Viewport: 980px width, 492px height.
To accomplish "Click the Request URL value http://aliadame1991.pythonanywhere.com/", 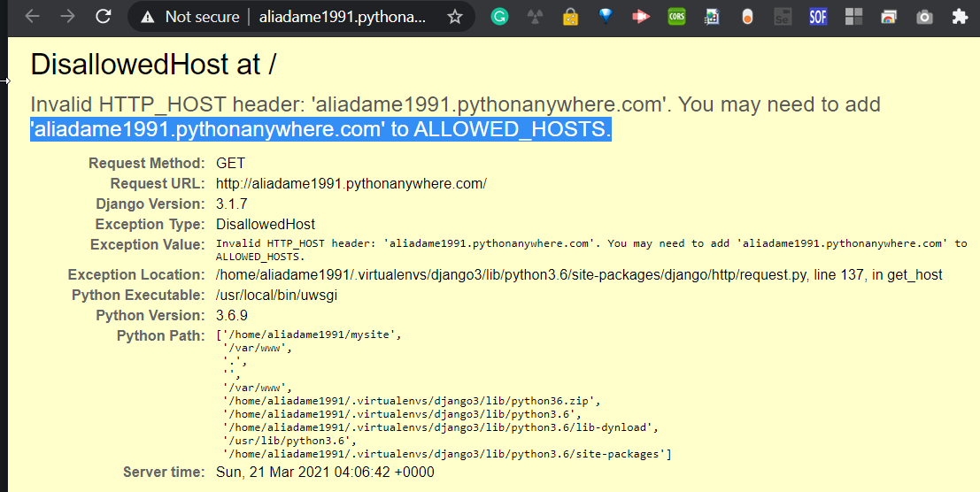I will [351, 183].
